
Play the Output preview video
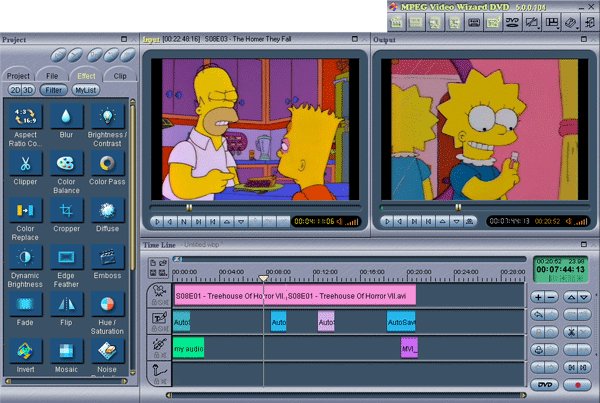(x=386, y=221)
